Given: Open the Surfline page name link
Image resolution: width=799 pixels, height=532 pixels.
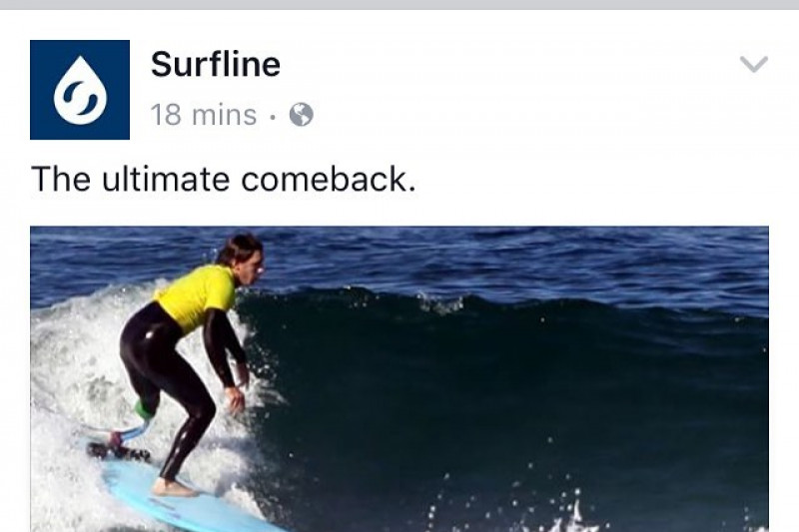Looking at the screenshot, I should tap(216, 65).
